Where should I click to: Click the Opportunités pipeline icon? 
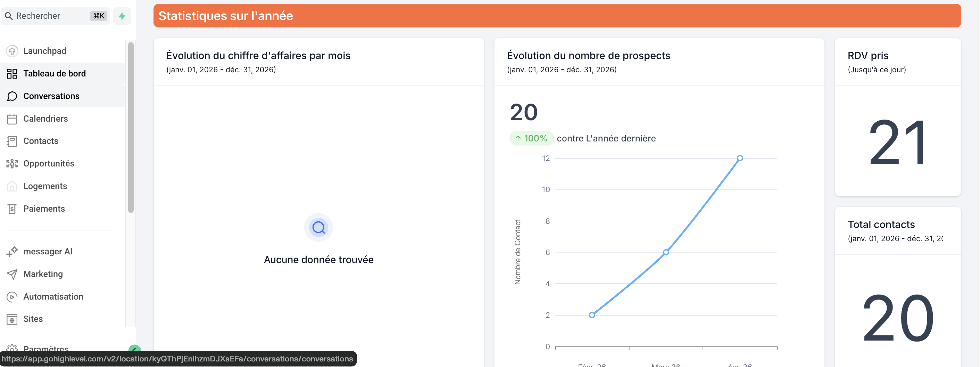tap(12, 164)
